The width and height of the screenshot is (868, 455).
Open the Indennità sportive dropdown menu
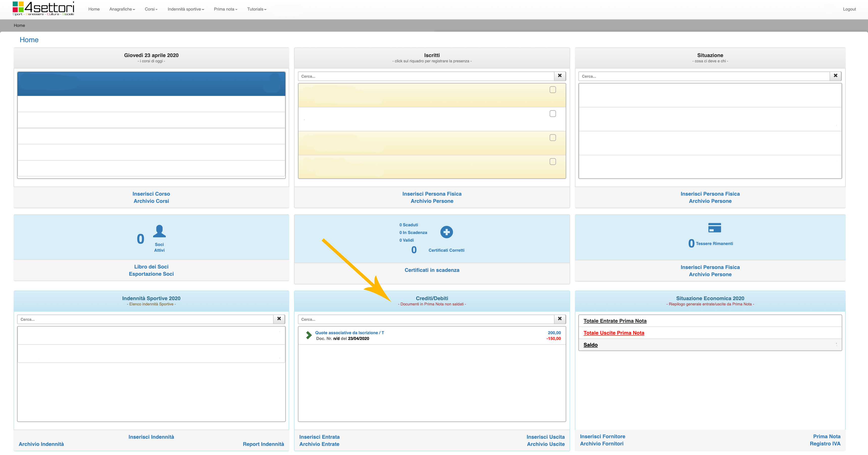tap(186, 9)
